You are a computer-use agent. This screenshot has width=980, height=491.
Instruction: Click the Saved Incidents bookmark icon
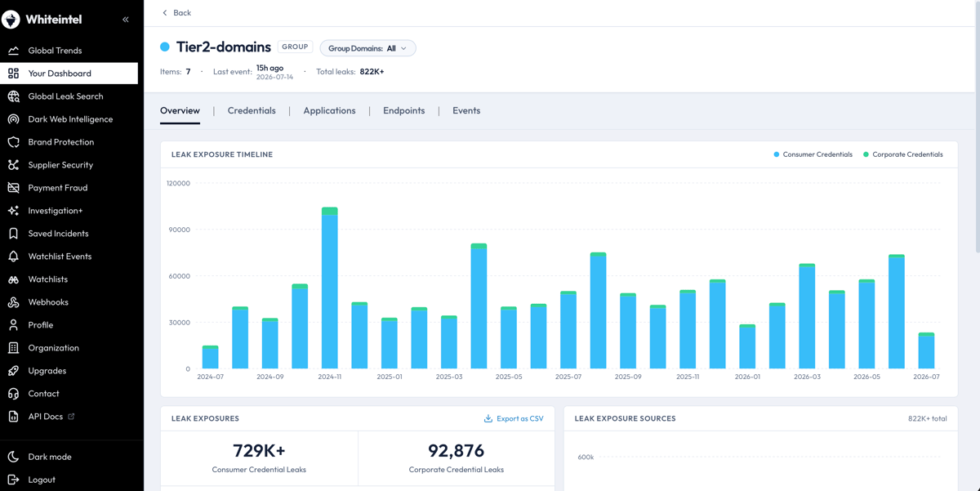(13, 234)
